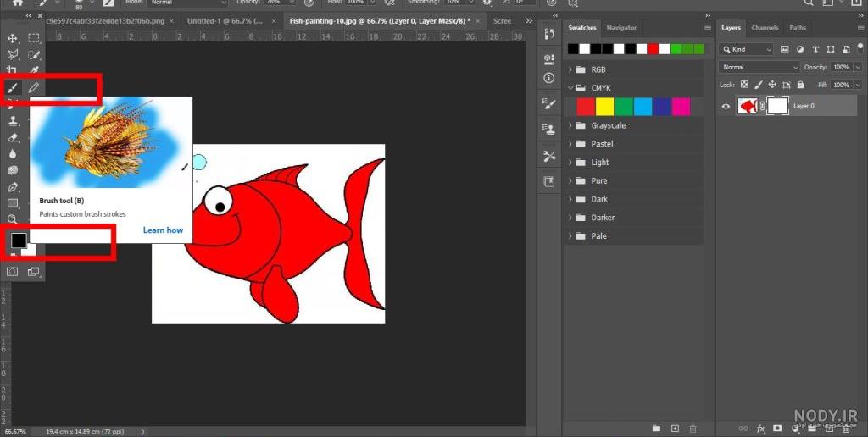The width and height of the screenshot is (868, 437).
Task: Switch to the Channels tab
Action: pos(765,28)
